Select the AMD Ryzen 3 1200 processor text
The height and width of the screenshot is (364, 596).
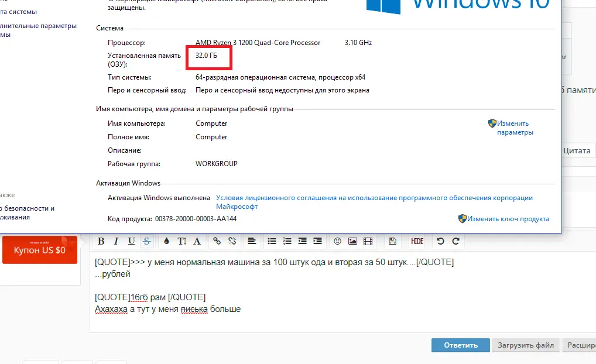(x=258, y=43)
